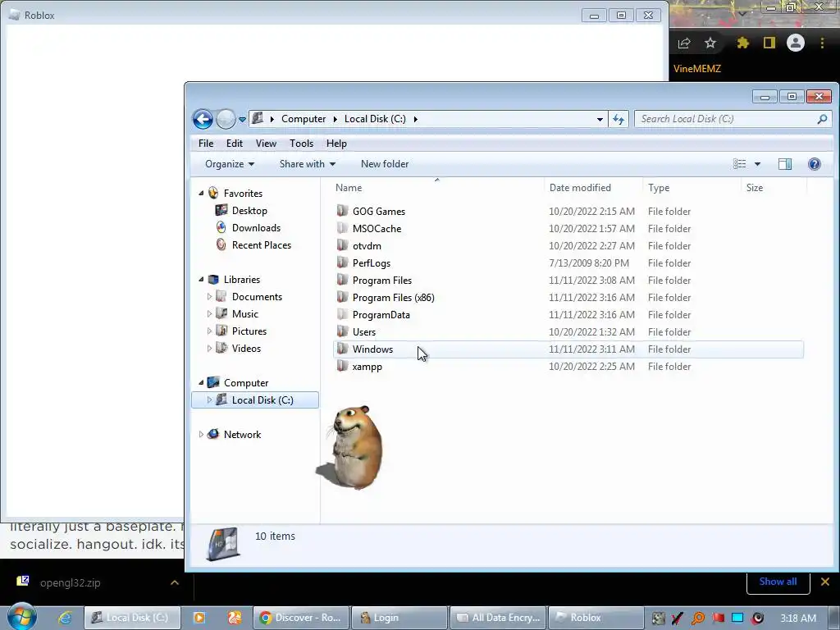
Task: Switch to the Login taskbar window
Action: click(x=399, y=618)
